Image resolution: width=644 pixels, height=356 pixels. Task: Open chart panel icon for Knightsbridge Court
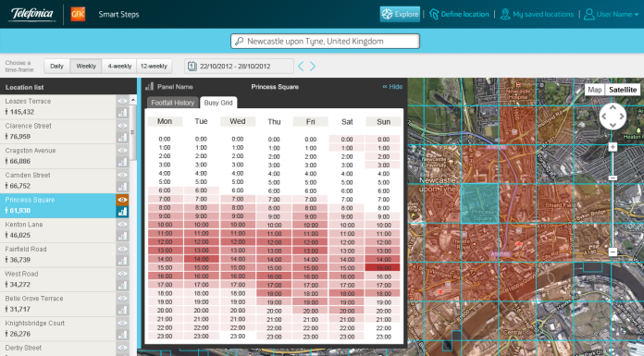tap(122, 335)
